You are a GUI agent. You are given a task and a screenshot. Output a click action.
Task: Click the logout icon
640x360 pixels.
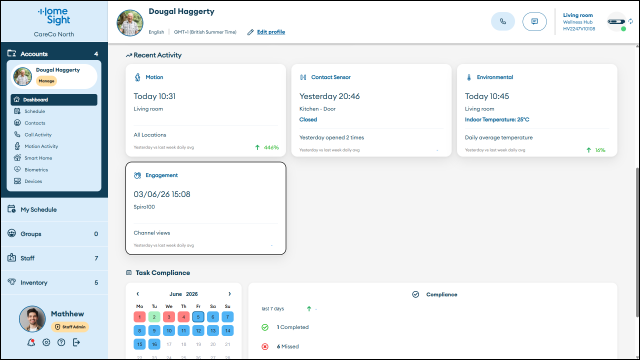(x=76, y=342)
